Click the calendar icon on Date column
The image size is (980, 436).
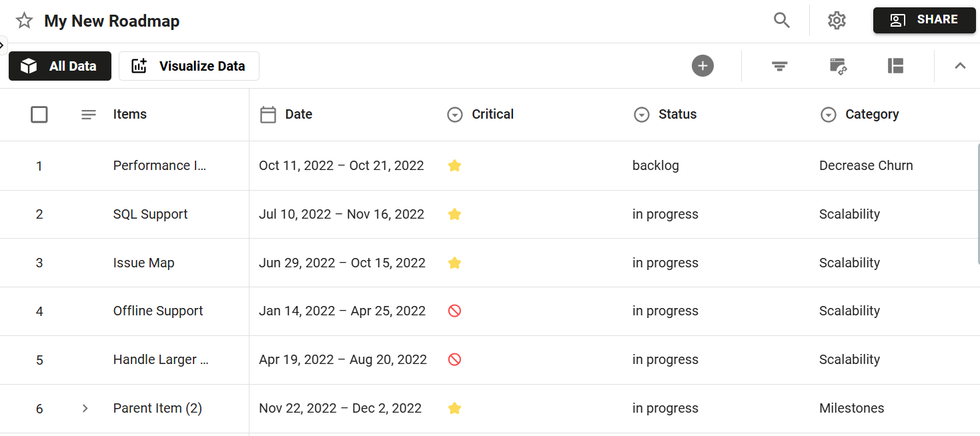[268, 114]
